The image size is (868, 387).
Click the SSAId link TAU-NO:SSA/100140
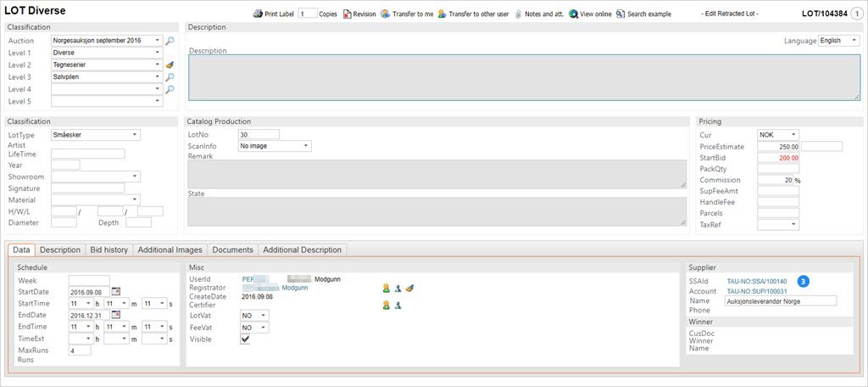click(757, 281)
